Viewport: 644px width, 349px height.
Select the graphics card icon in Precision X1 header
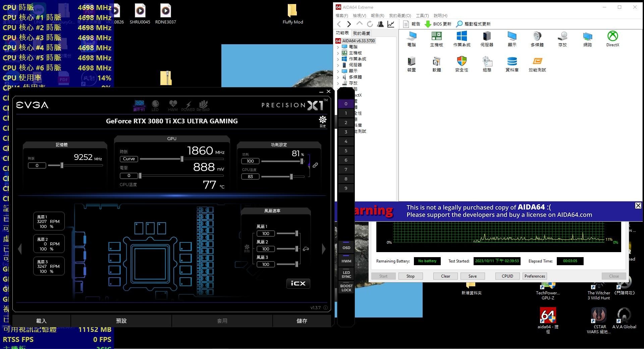(x=139, y=105)
